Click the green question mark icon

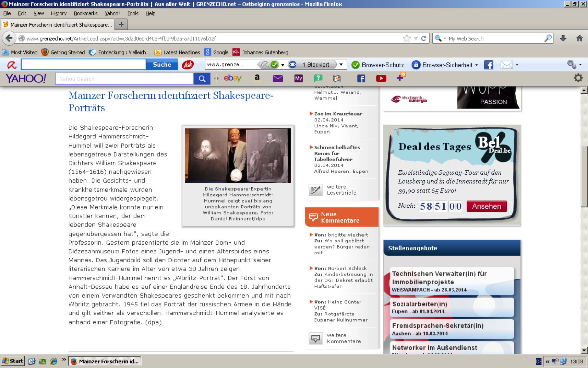[318, 78]
